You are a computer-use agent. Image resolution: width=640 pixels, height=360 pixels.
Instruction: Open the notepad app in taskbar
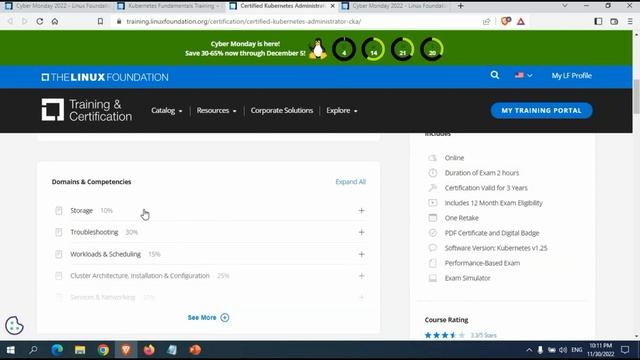[172, 350]
